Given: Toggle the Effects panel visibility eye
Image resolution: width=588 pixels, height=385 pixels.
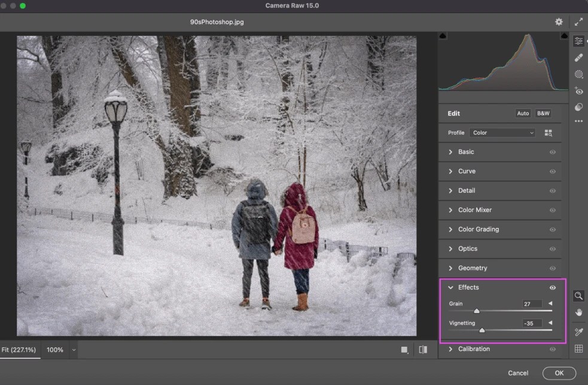Looking at the screenshot, I should (553, 287).
